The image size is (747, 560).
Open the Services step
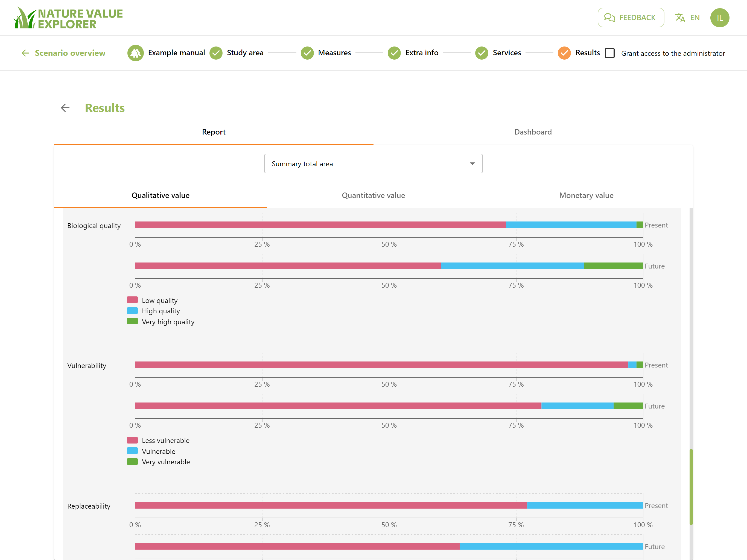click(x=507, y=53)
